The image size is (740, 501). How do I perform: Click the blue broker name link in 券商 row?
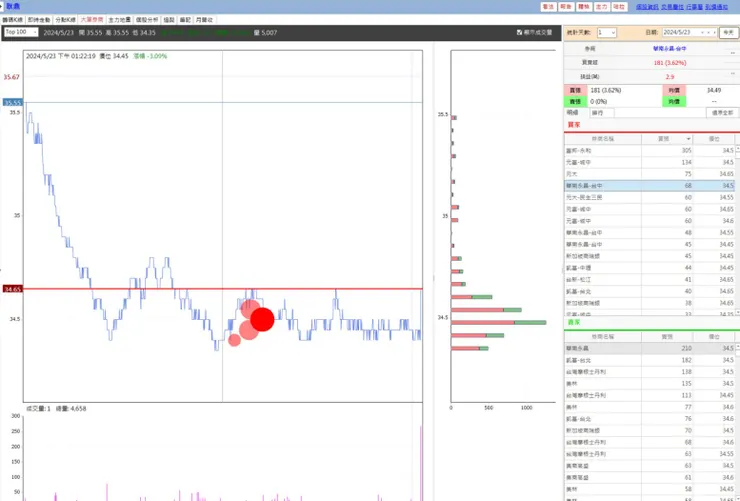[669, 49]
